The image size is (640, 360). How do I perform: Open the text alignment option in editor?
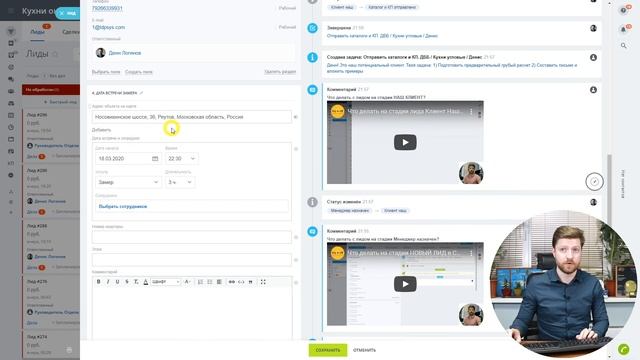tap(219, 282)
